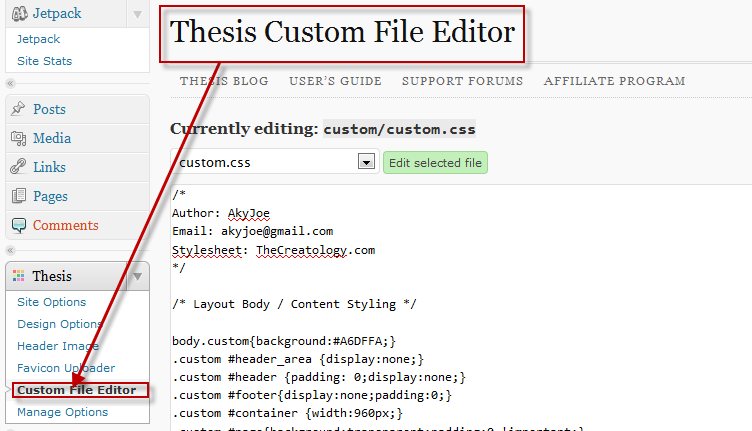This screenshot has height=431, width=752.
Task: Open Design Options under Thesis
Action: (59, 324)
